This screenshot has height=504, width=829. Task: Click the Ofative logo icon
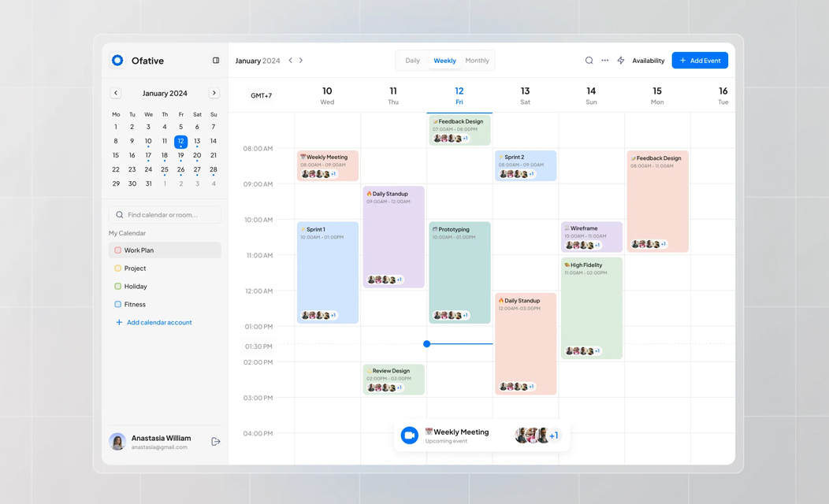[x=117, y=61]
